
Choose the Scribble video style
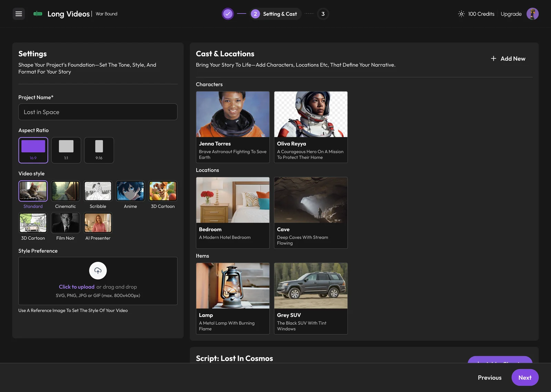coord(98,195)
